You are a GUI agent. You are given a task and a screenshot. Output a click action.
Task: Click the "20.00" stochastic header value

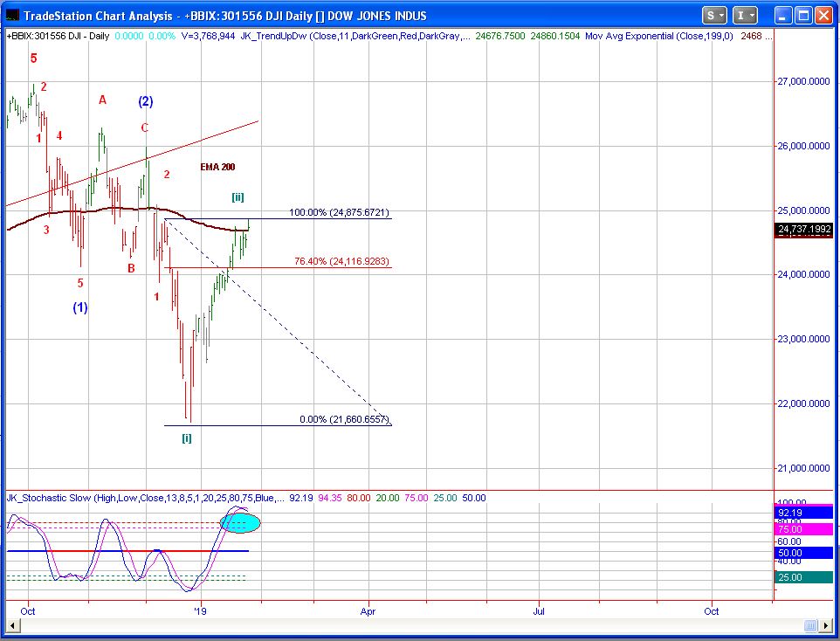[x=388, y=498]
